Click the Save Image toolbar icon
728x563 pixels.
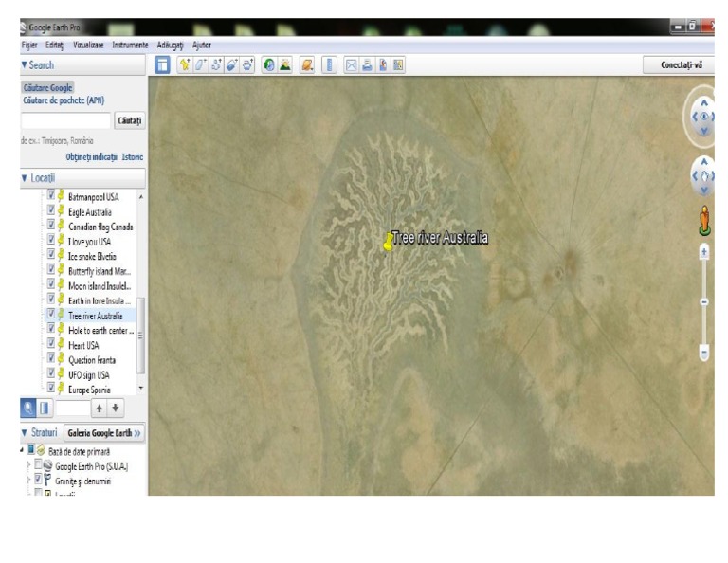coord(383,65)
